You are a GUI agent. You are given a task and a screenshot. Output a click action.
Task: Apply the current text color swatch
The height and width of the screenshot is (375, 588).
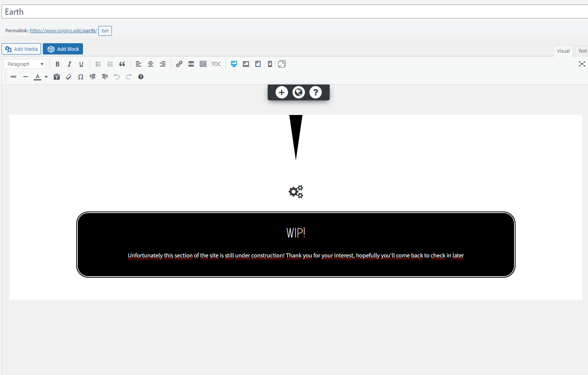(38, 77)
